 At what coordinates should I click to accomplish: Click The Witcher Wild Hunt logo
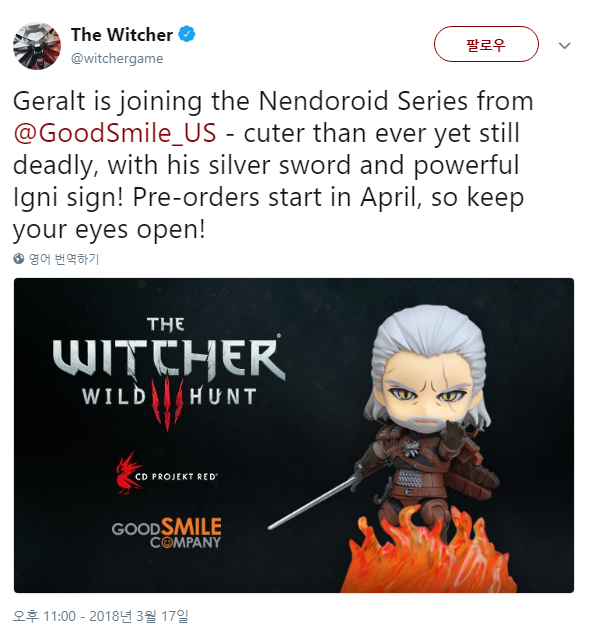pyautogui.click(x=169, y=374)
